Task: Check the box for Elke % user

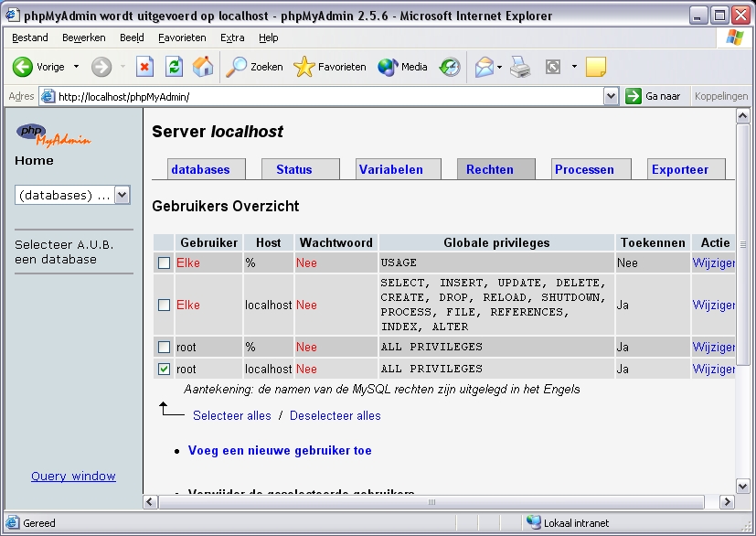Action: click(164, 263)
